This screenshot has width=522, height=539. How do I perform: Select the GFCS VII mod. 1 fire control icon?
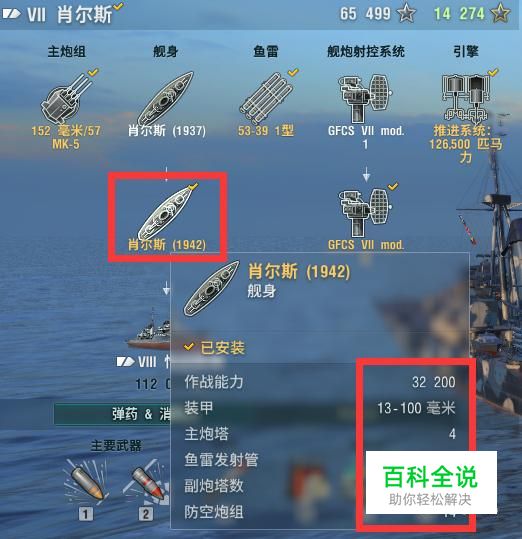coord(366,98)
